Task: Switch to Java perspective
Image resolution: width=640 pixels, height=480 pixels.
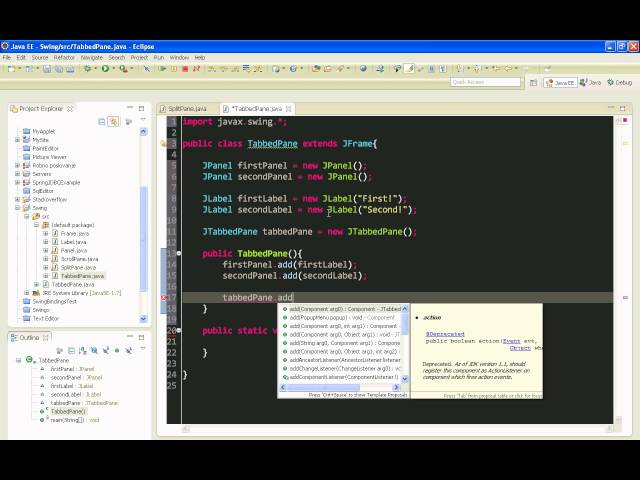Action: 591,82
